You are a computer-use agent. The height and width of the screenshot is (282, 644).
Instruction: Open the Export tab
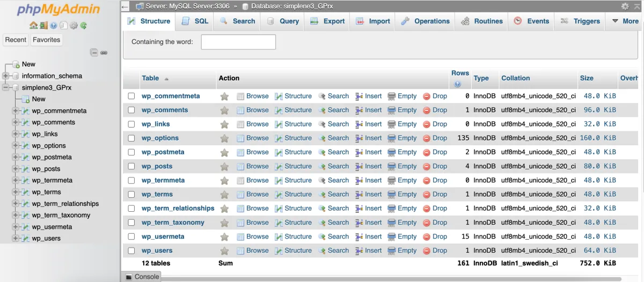pos(327,21)
